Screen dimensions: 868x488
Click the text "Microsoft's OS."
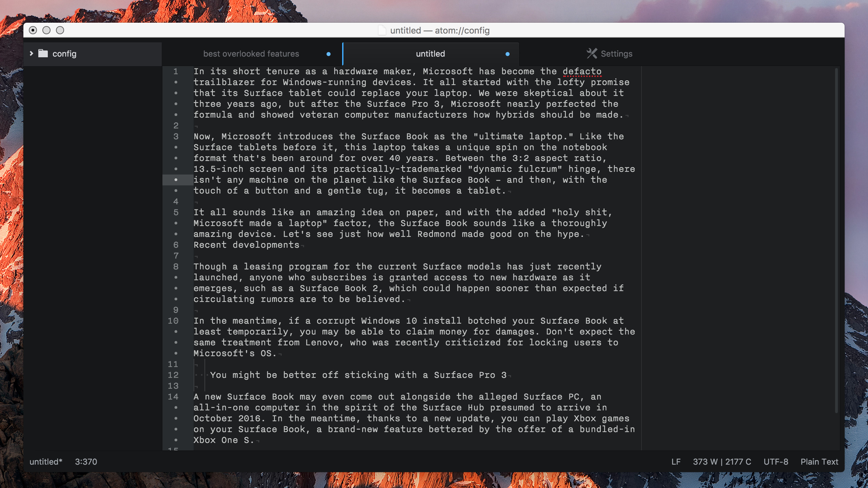click(235, 353)
